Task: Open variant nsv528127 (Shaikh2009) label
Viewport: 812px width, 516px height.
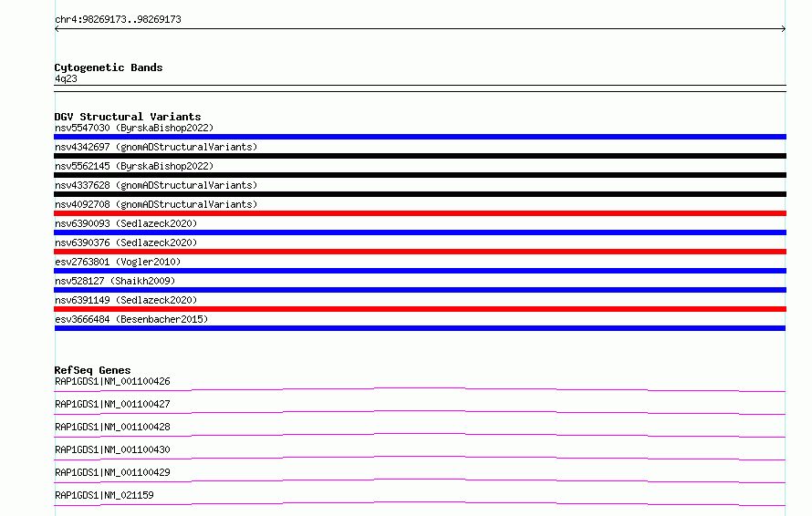Action: coord(115,281)
